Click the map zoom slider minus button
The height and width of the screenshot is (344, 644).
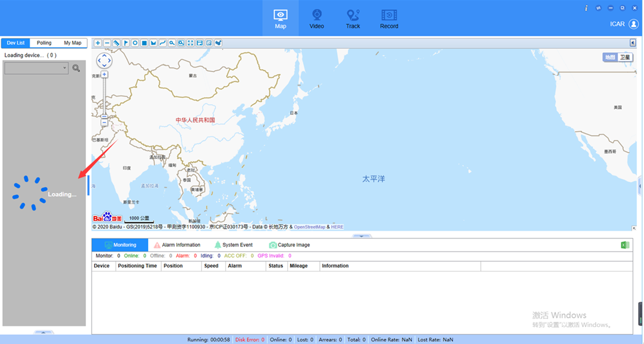[104, 123]
